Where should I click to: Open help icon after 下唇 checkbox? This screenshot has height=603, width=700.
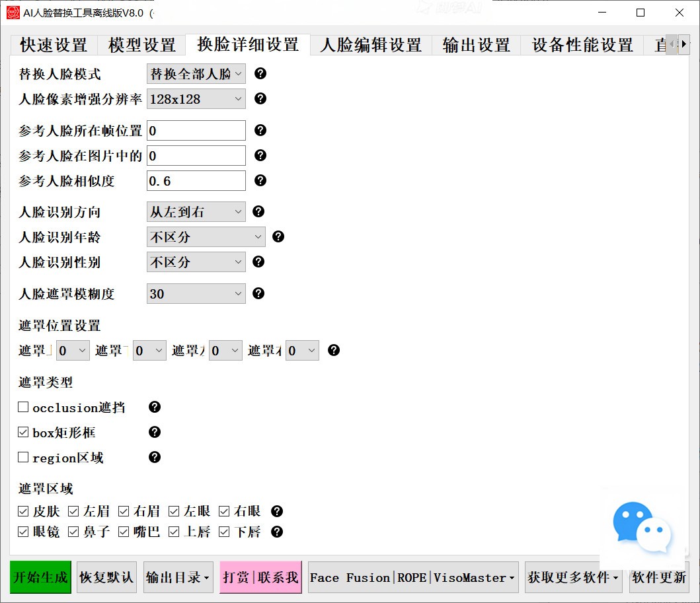(277, 532)
